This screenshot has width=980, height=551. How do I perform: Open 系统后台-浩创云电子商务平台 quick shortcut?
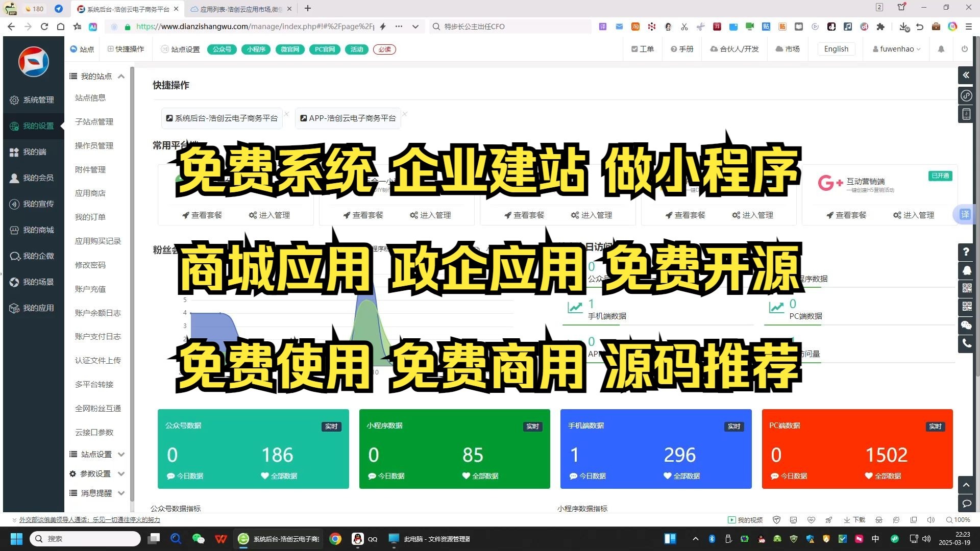coord(222,118)
